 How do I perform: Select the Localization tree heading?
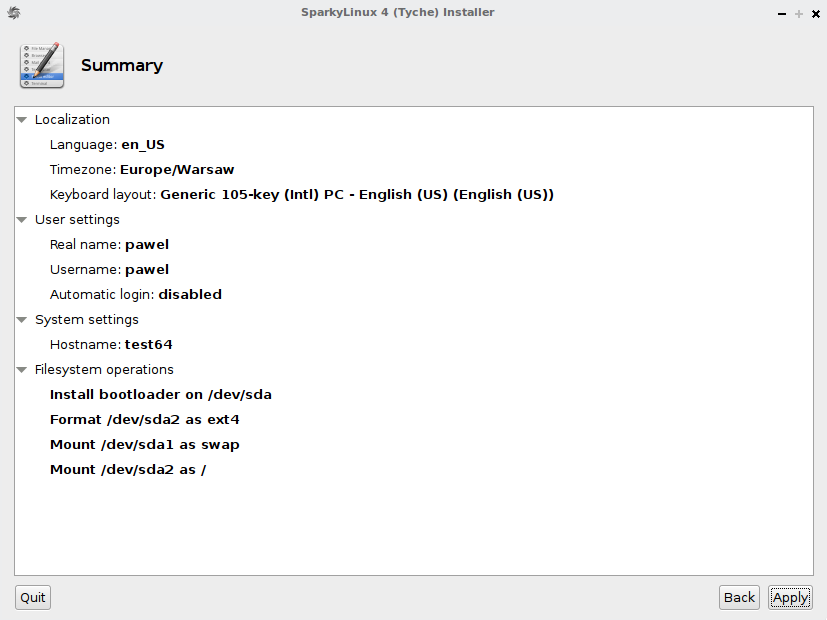coord(72,120)
